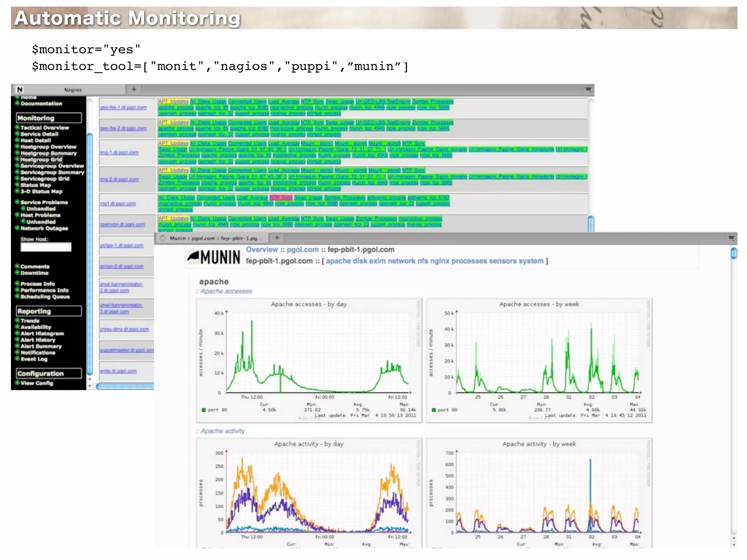This screenshot has height=560, width=747.
Task: Open host openvpn.dr.pgol.com
Action: [123, 225]
